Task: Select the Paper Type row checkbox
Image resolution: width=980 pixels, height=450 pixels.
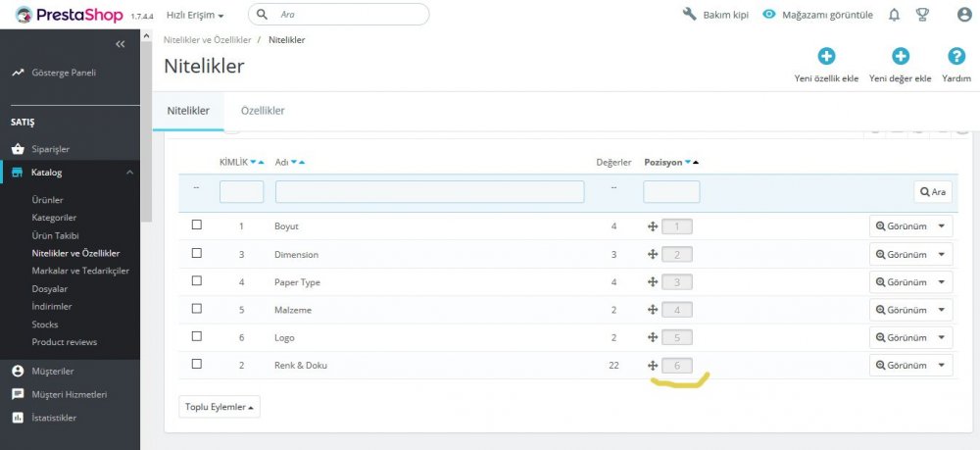Action: tap(196, 280)
